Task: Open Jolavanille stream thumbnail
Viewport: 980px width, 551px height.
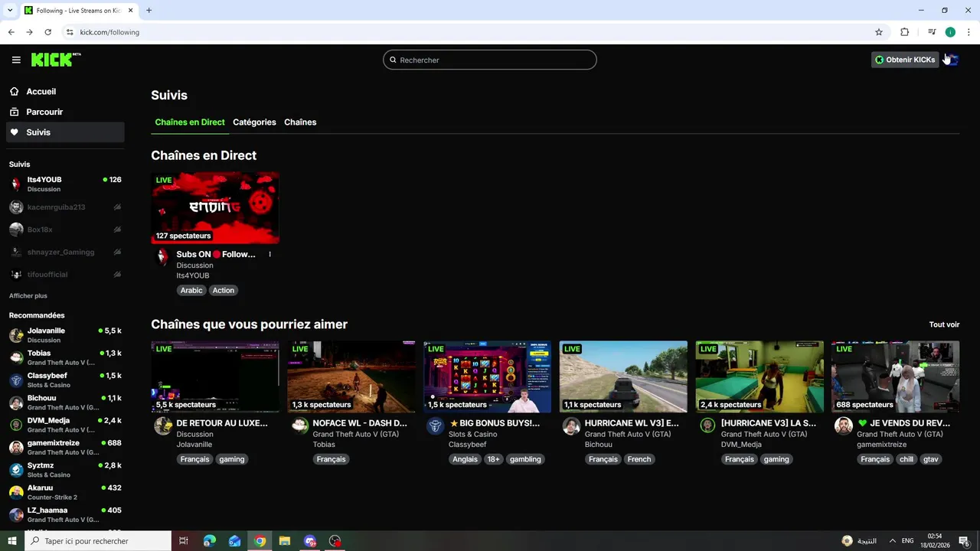Action: click(215, 377)
